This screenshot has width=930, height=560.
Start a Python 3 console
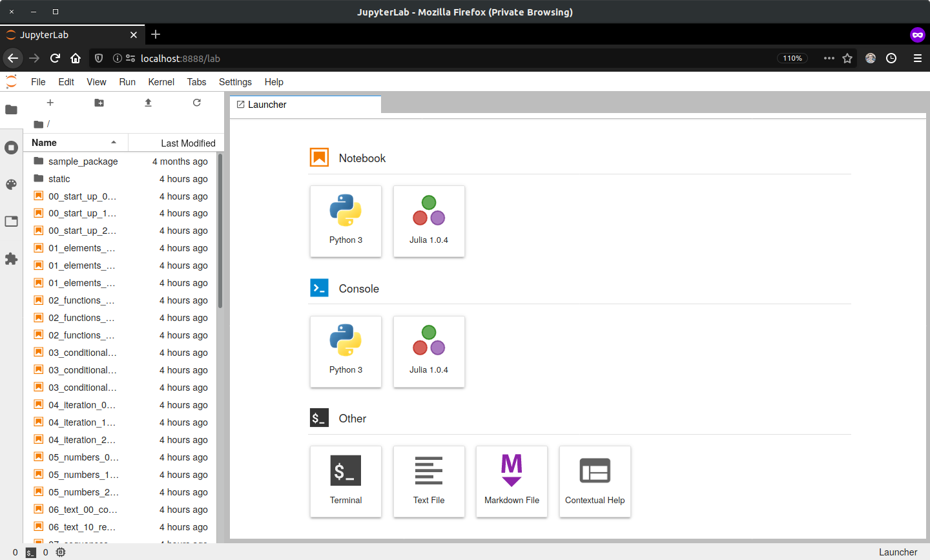[x=346, y=351]
